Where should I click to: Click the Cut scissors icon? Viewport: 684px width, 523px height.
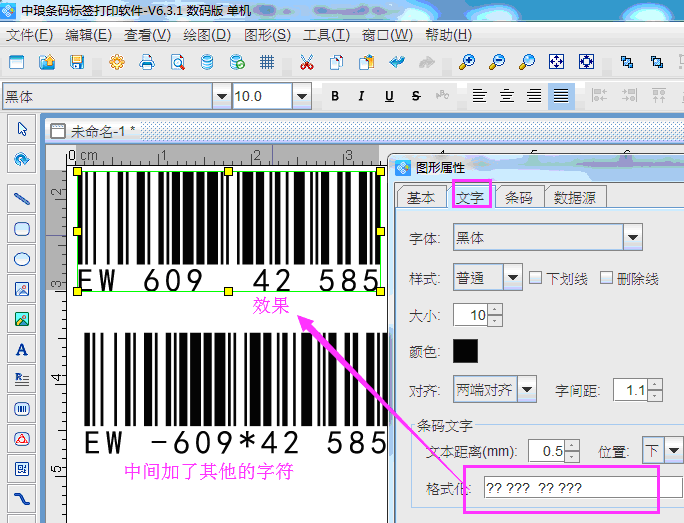coord(307,62)
